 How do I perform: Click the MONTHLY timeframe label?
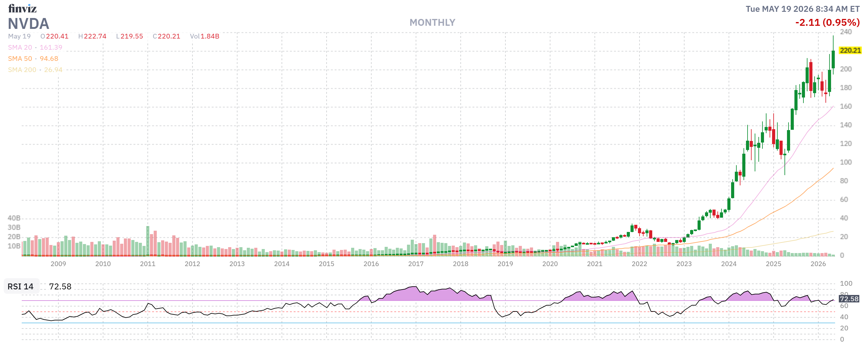tap(432, 23)
